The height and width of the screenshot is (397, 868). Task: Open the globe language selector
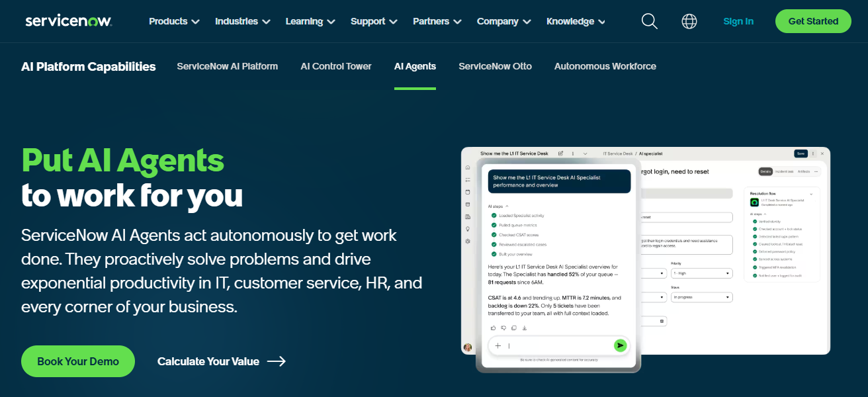(689, 21)
